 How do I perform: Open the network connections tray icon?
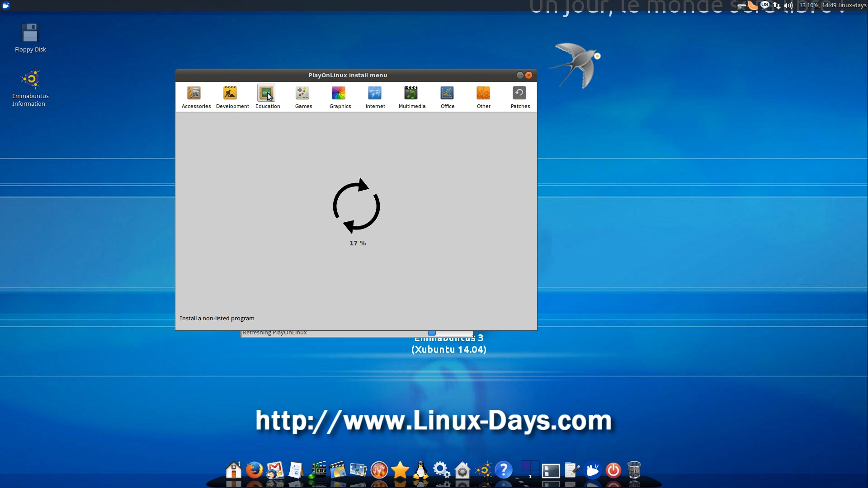coord(776,5)
